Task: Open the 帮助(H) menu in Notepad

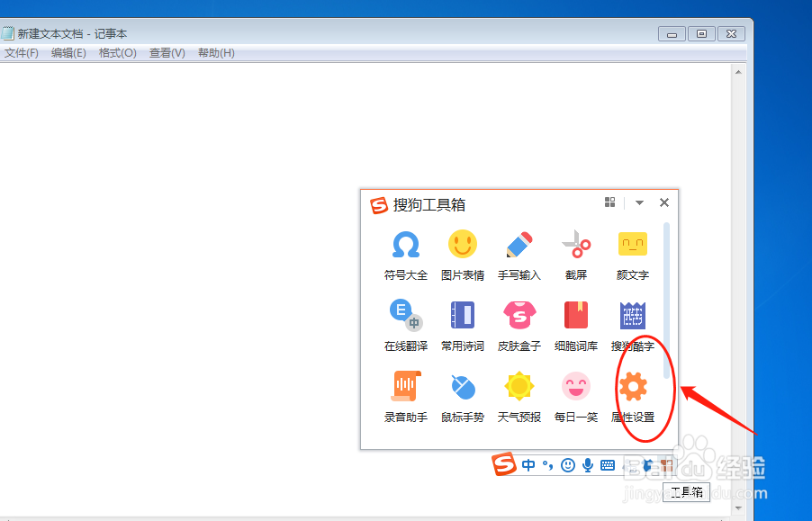Action: [x=216, y=53]
